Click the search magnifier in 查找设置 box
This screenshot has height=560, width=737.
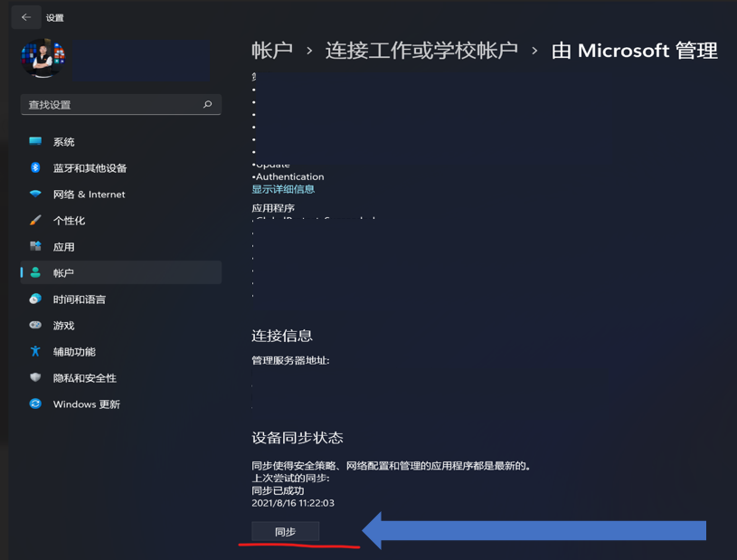point(208,105)
